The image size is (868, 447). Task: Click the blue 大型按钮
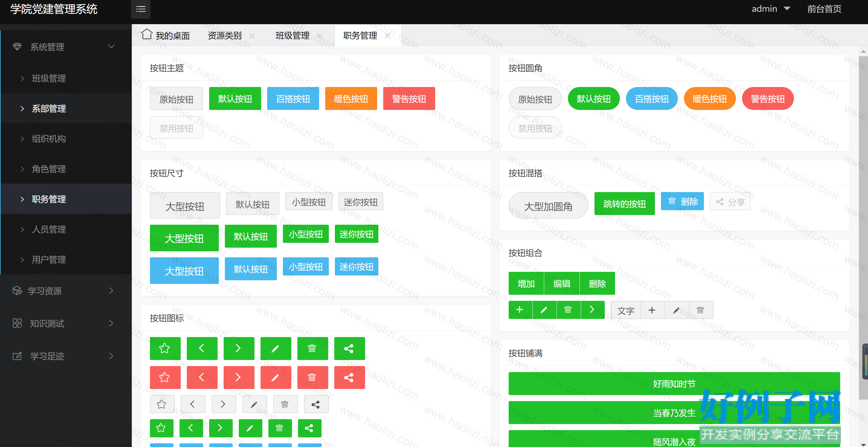tap(184, 271)
